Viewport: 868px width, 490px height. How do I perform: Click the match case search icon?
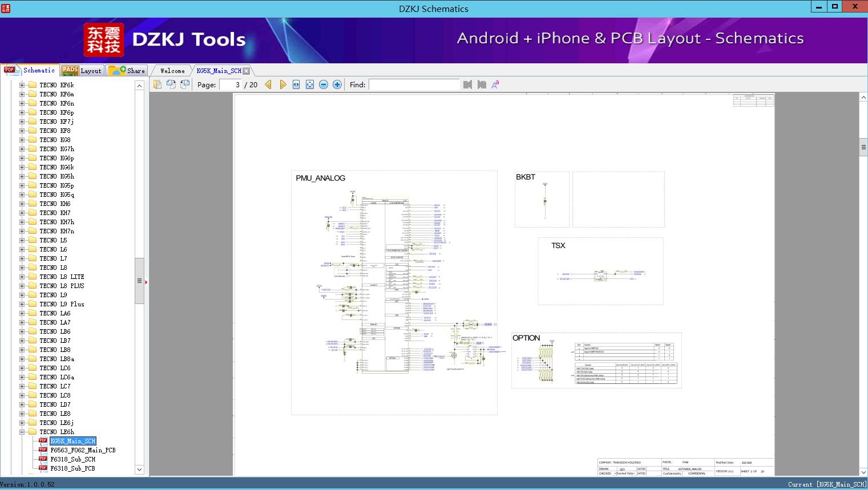pos(495,84)
